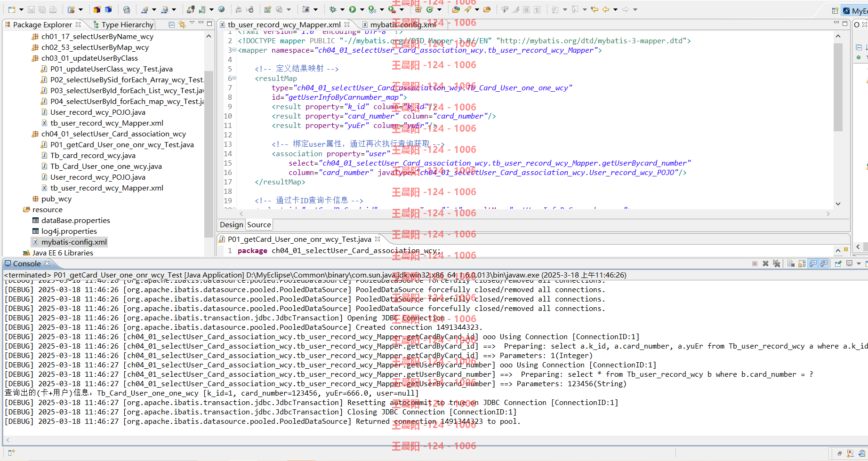Switch to the Type Hierarchy tab

[x=123, y=24]
